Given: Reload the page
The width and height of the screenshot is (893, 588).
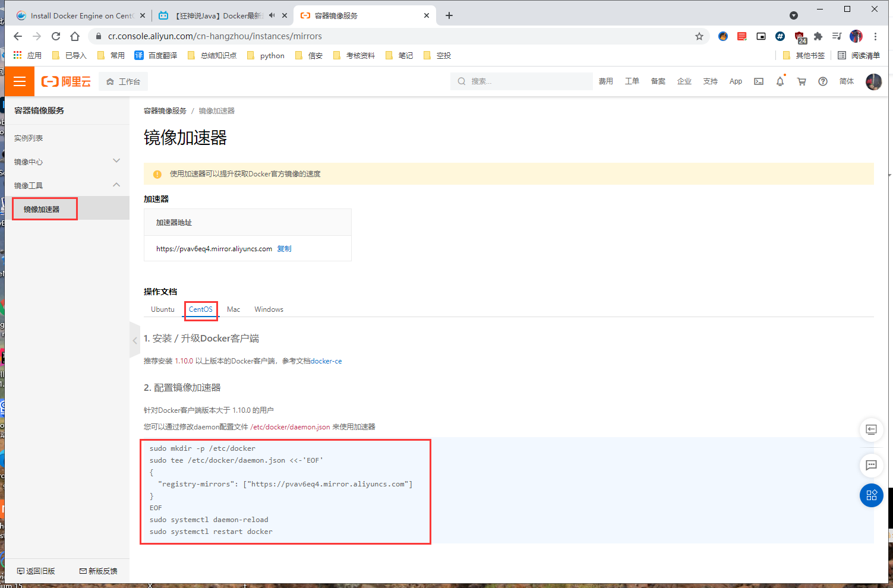Looking at the screenshot, I should tap(56, 36).
